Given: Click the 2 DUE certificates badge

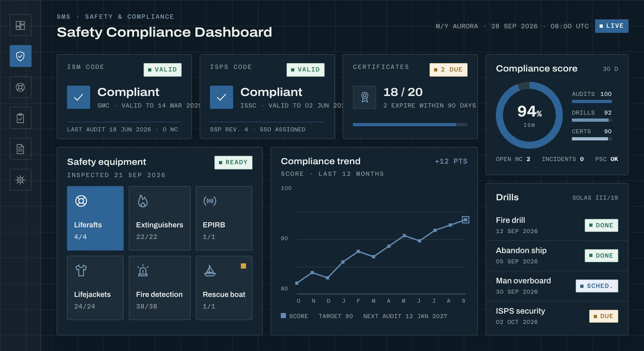Looking at the screenshot, I should click(x=448, y=70).
